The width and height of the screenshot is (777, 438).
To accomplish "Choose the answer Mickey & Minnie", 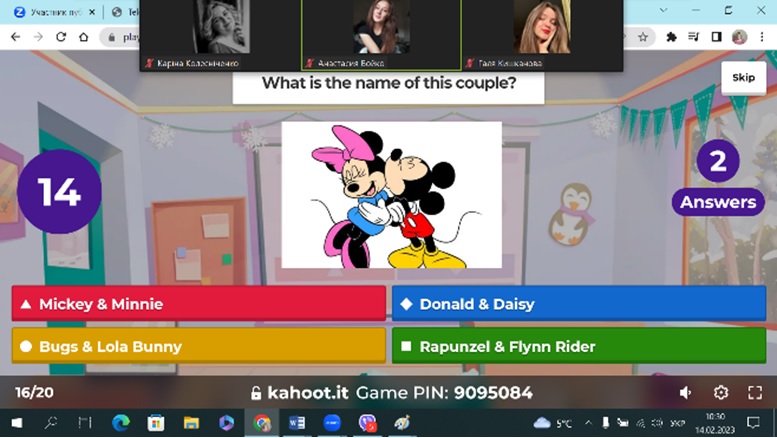I will pyautogui.click(x=199, y=304).
